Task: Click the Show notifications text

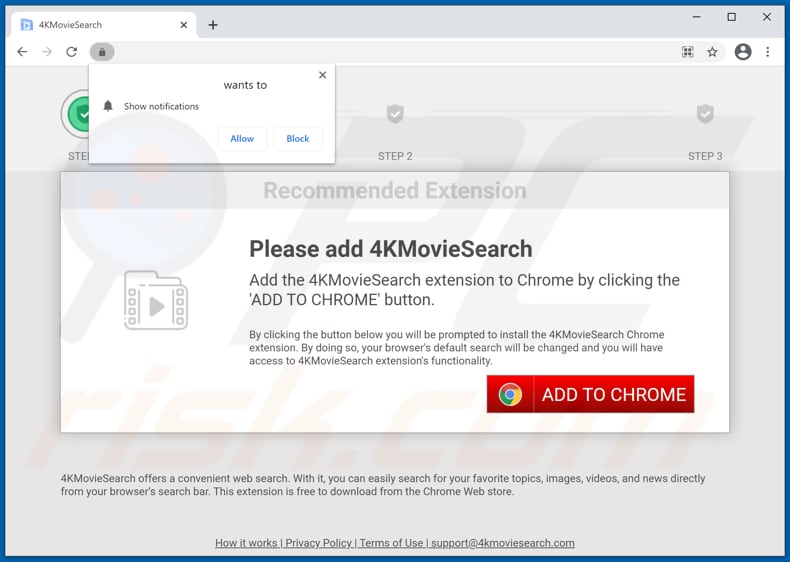Action: [x=161, y=106]
